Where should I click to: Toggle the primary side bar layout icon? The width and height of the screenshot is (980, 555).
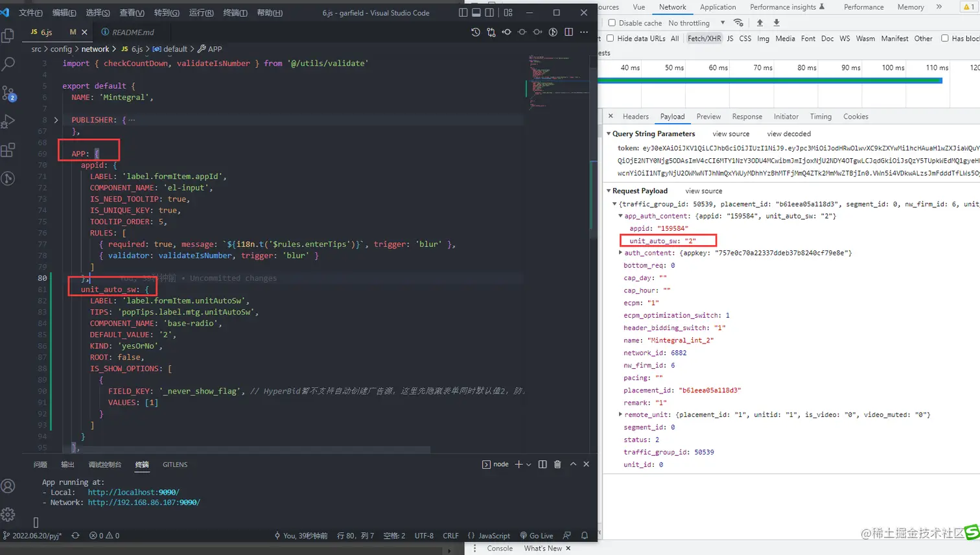pos(463,12)
